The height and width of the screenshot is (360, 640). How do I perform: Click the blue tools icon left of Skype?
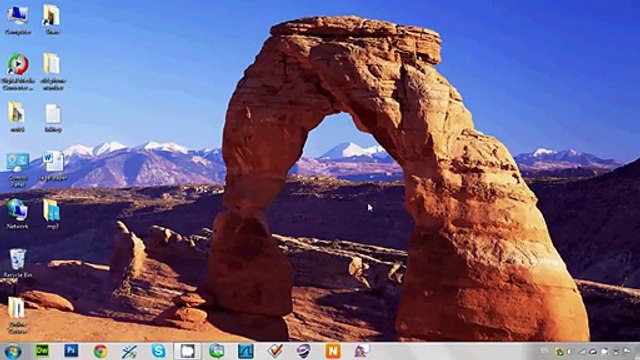[x=129, y=351]
